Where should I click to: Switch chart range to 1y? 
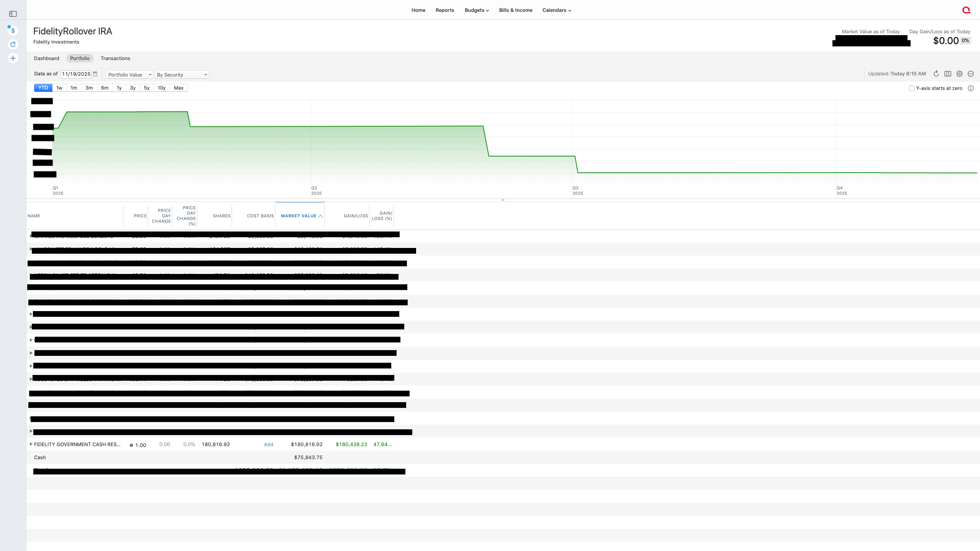(x=119, y=88)
